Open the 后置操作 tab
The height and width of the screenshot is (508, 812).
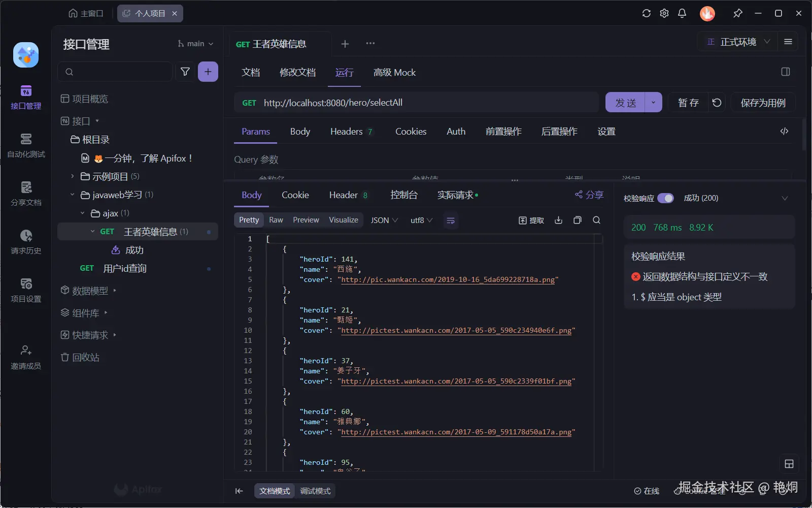coord(559,132)
